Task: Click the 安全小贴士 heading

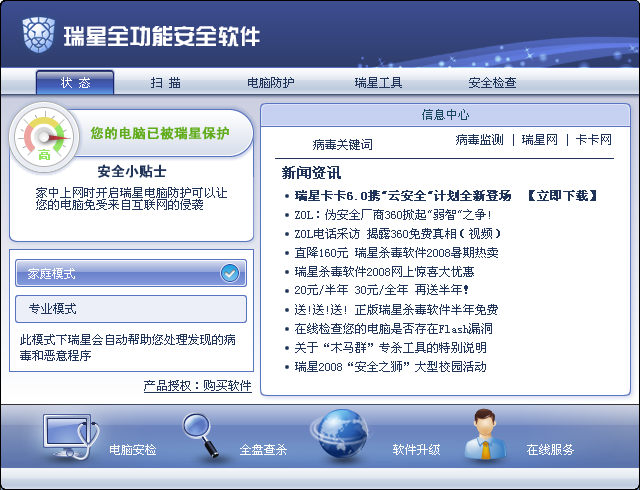Action: (132, 171)
